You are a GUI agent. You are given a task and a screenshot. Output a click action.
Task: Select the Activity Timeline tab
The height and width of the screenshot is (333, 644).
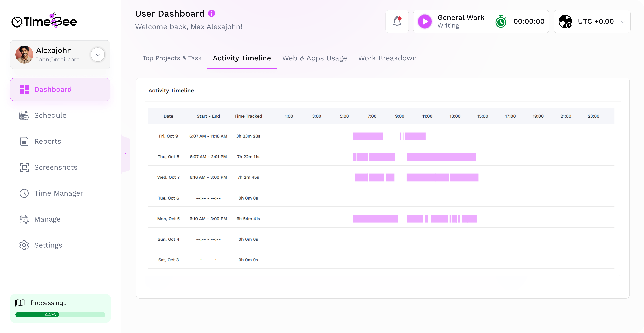tap(242, 58)
